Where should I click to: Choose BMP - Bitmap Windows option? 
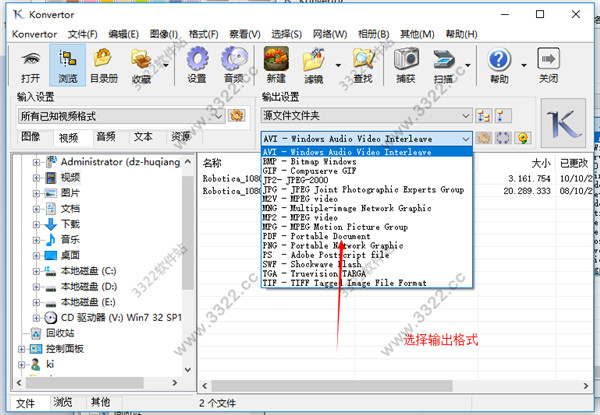pos(367,161)
